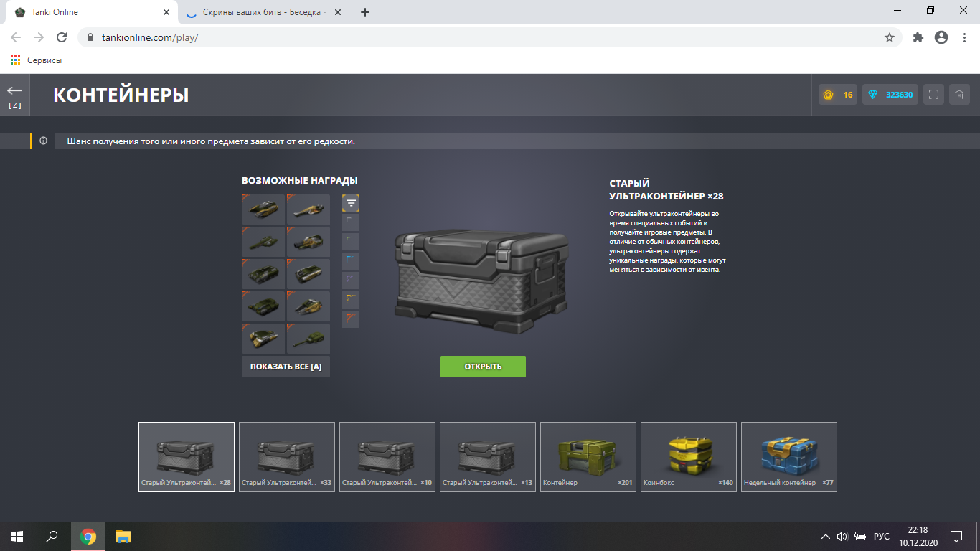980x551 pixels.
Task: Close the Скрины ваших битв tab
Action: (339, 12)
